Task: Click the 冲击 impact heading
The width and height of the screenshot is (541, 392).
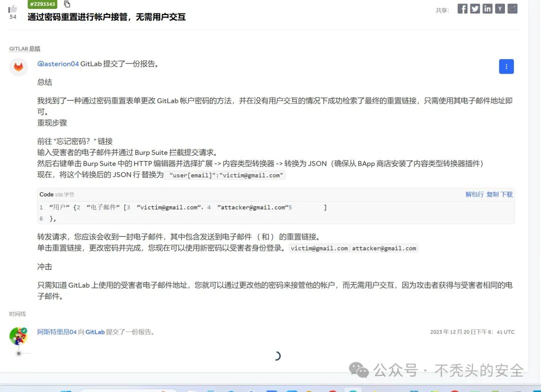Action: click(45, 267)
